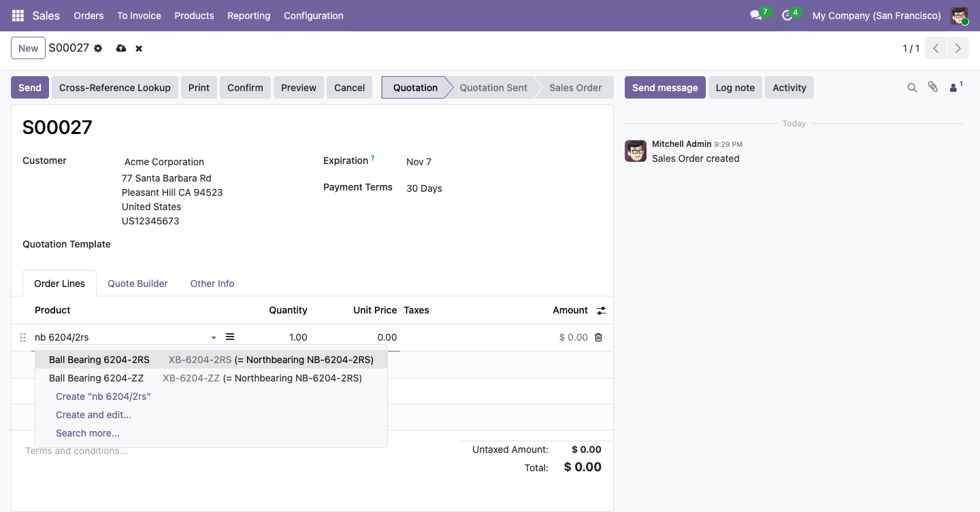Click the Expiration help question mark
Viewport: 980px width, 512px height.
[x=373, y=158]
